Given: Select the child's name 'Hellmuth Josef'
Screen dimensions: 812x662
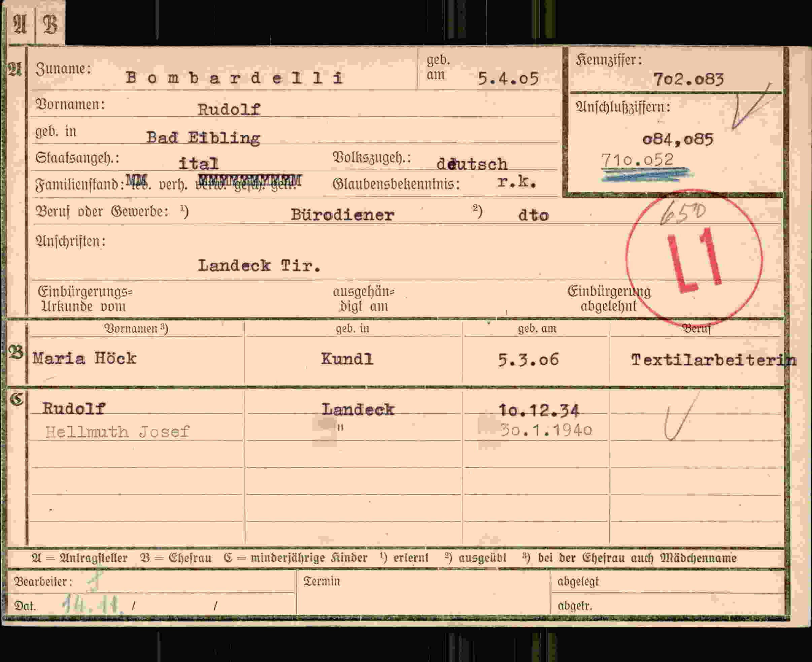Looking at the screenshot, I should [117, 432].
